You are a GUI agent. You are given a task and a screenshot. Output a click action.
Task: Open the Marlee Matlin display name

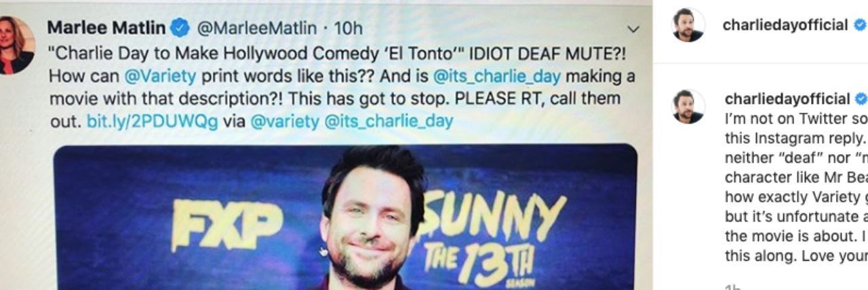(x=106, y=29)
